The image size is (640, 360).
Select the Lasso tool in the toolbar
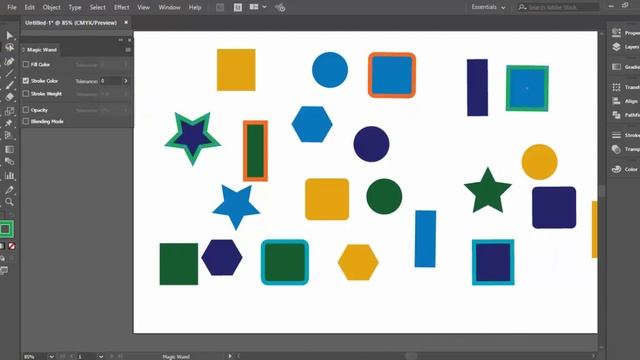[9, 48]
